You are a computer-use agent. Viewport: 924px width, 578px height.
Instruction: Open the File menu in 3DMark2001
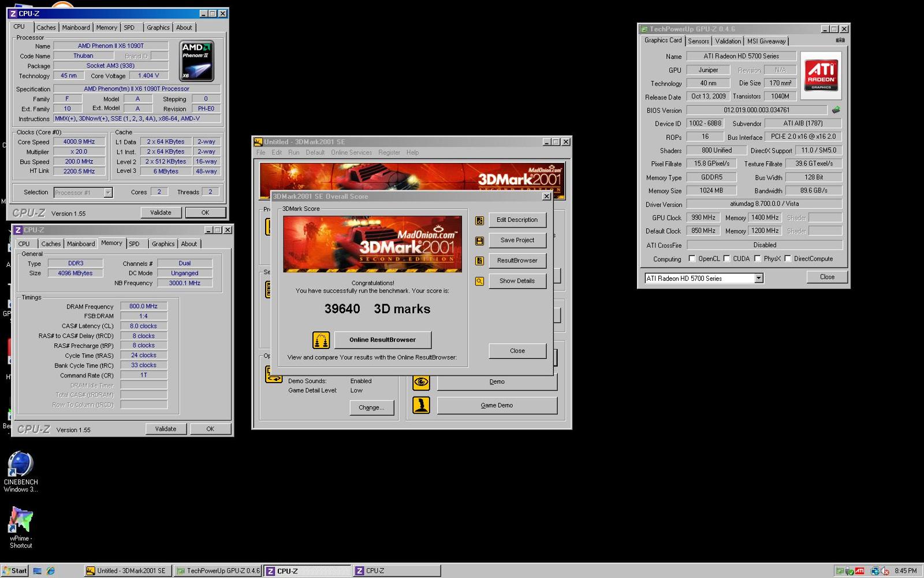point(261,153)
